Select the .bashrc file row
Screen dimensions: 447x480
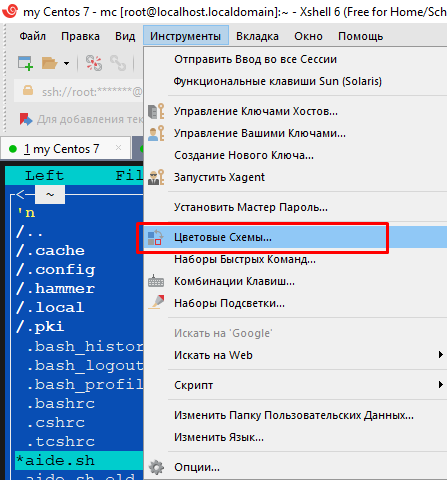[x=79, y=404]
